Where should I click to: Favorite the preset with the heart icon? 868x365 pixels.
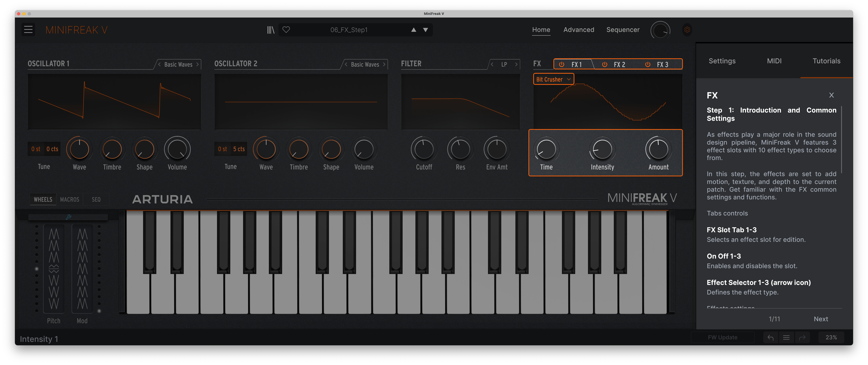tap(286, 30)
